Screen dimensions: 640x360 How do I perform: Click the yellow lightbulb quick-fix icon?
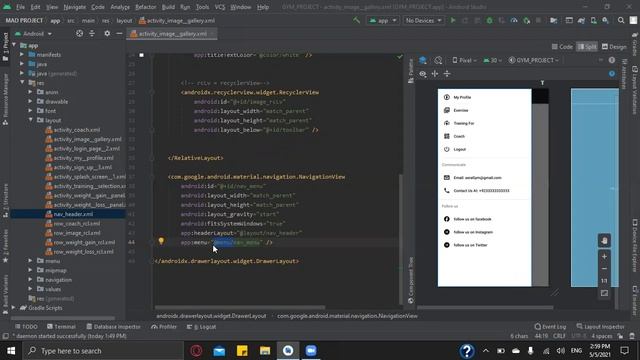[161, 241]
